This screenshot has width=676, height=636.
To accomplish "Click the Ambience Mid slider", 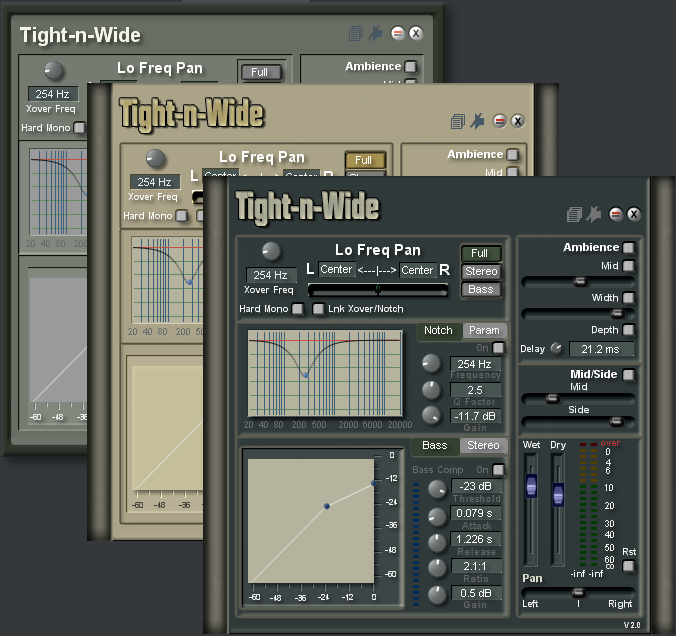I will 578,282.
